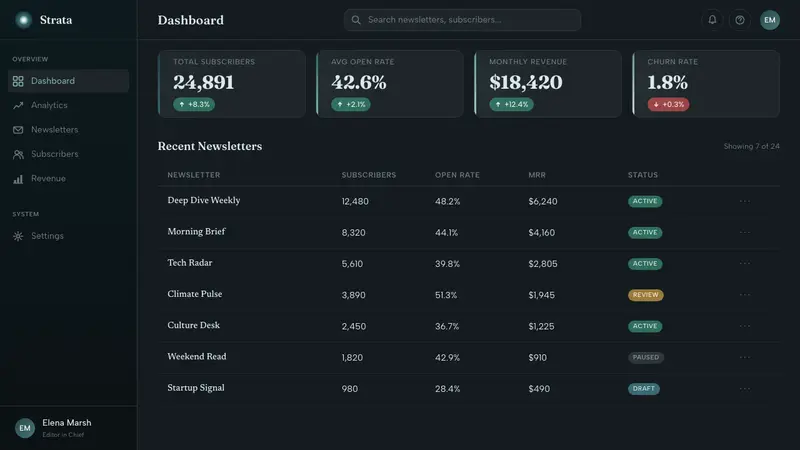Click the +12.4% revenue change badge
Image resolution: width=800 pixels, height=450 pixels.
[512, 104]
